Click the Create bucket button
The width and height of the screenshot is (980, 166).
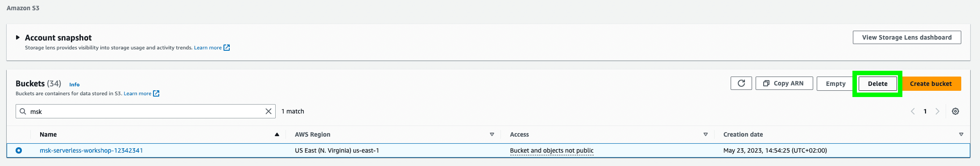[x=931, y=84]
